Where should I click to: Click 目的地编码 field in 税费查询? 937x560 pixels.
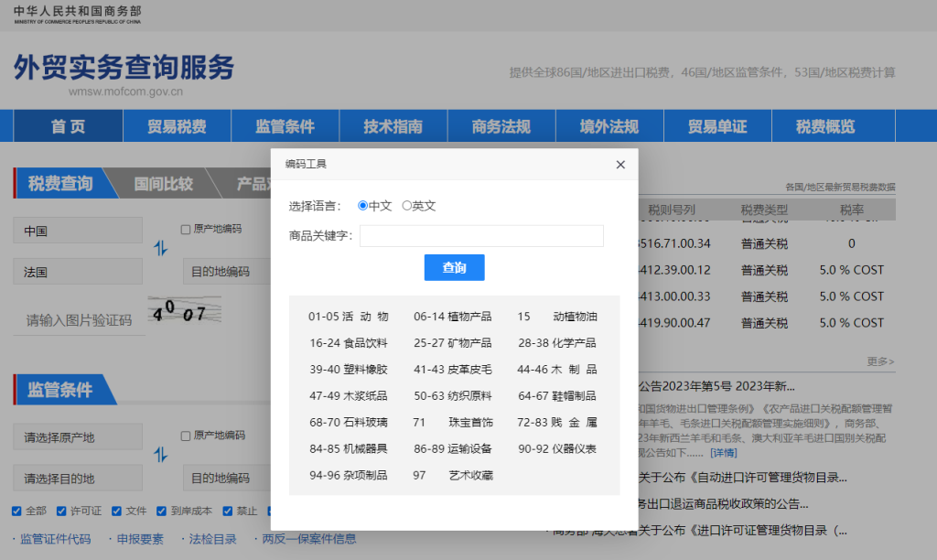coord(227,272)
